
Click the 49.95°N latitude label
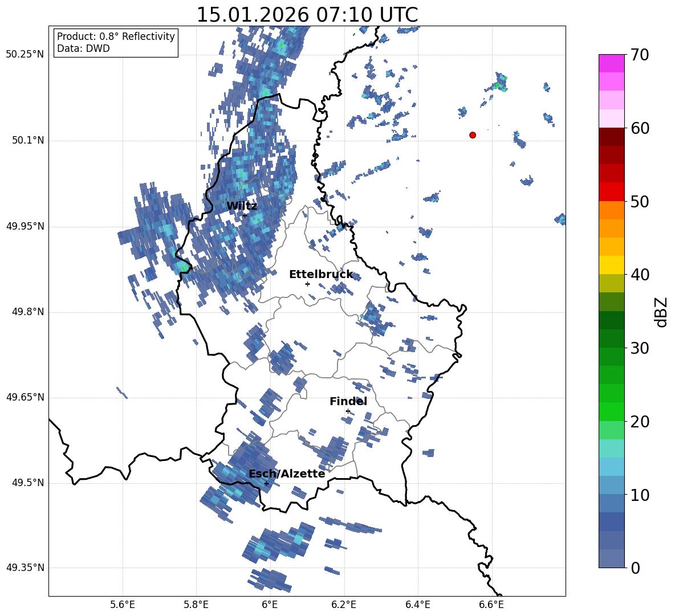(25, 226)
